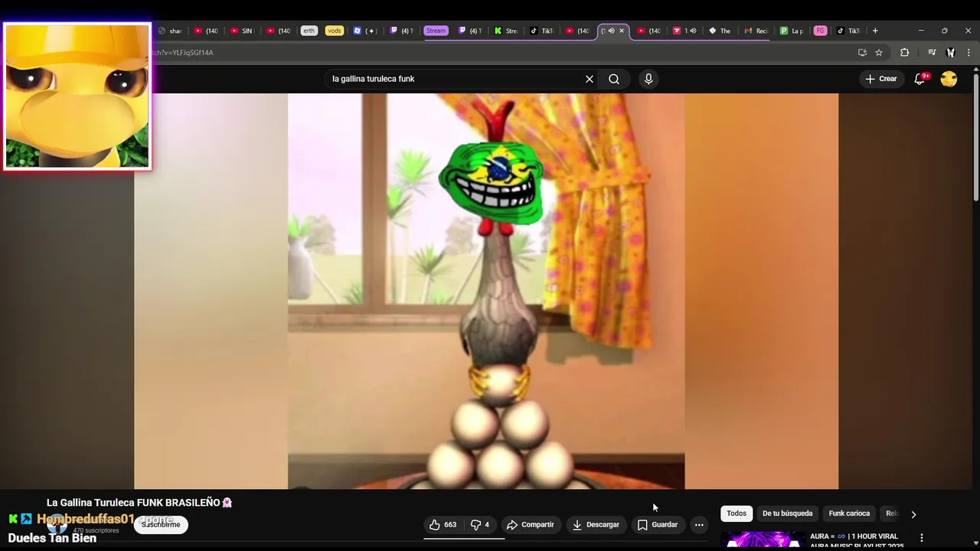The image size is (980, 551).
Task: Open options for AURA playlist video
Action: pyautogui.click(x=922, y=538)
